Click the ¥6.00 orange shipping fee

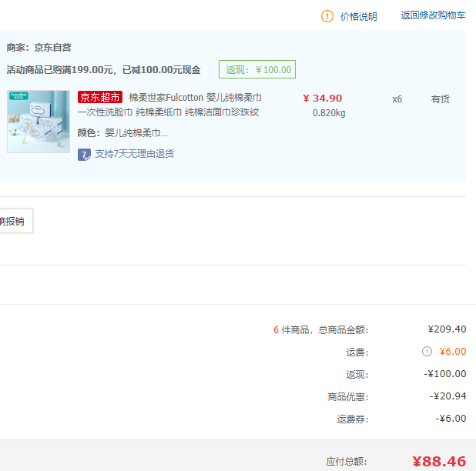(x=453, y=352)
